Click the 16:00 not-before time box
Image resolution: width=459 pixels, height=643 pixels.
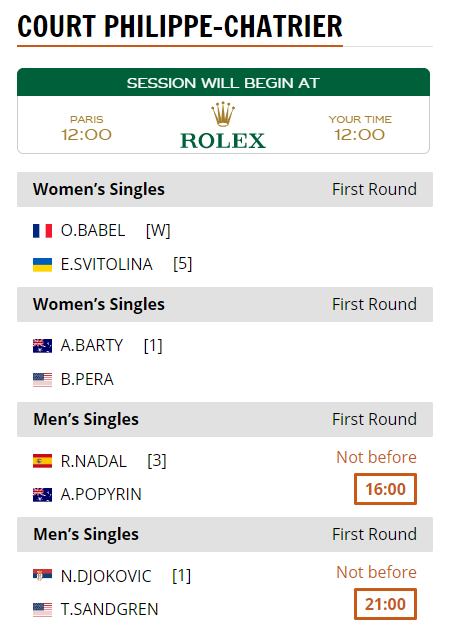tap(386, 489)
